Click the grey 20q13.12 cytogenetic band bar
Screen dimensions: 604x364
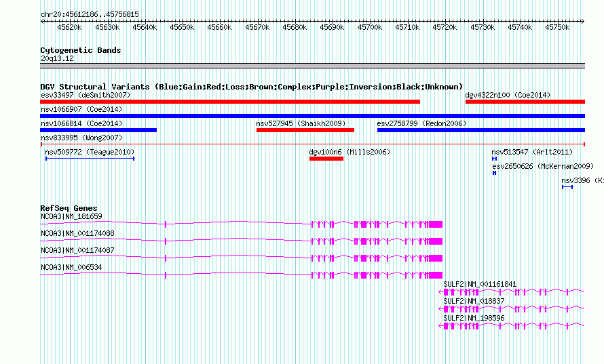312,66
